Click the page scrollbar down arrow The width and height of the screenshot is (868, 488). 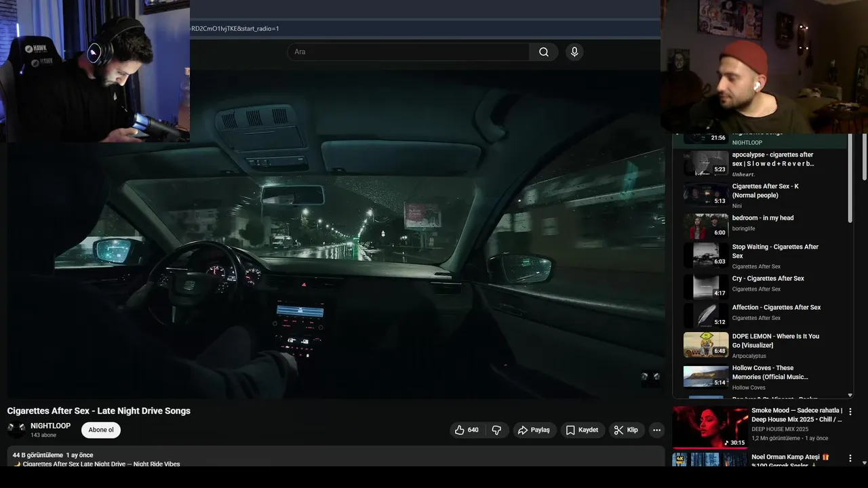[864, 463]
